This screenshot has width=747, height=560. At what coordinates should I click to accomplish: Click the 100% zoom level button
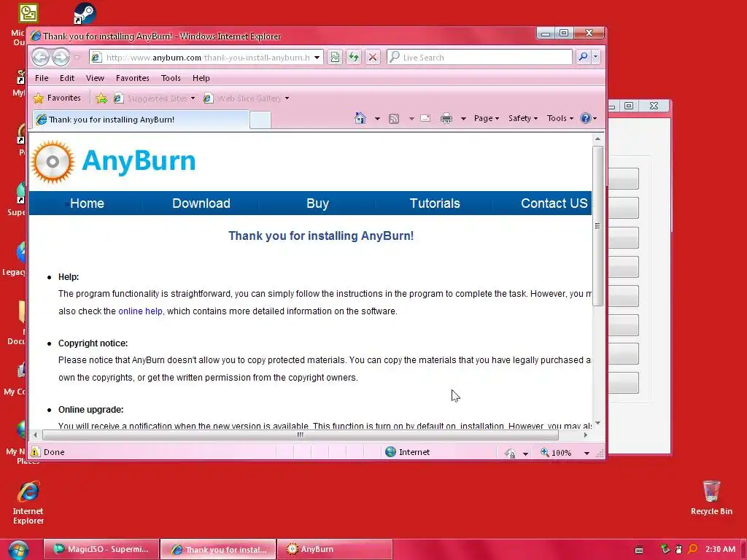[556, 453]
